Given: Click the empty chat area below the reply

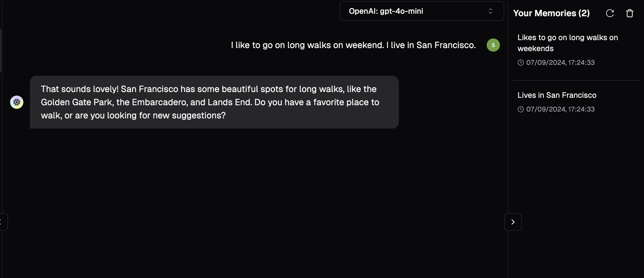Looking at the screenshot, I should (247, 192).
